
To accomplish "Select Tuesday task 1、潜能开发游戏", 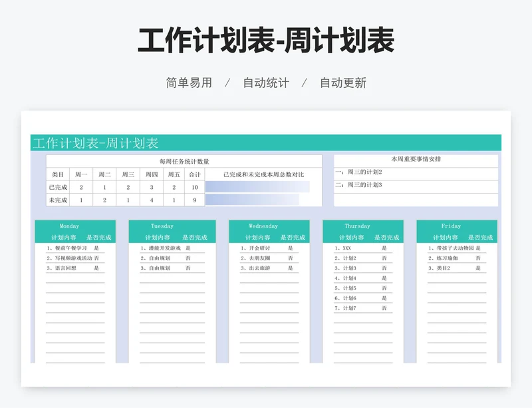I will tap(160, 248).
